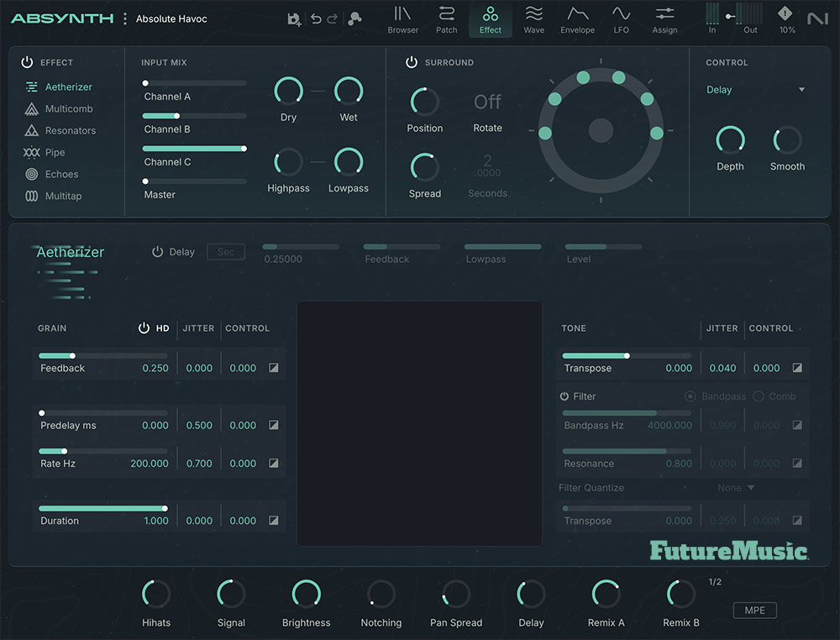Click the Pan Spread macro knob
Image resolution: width=840 pixels, height=640 pixels.
[456, 594]
